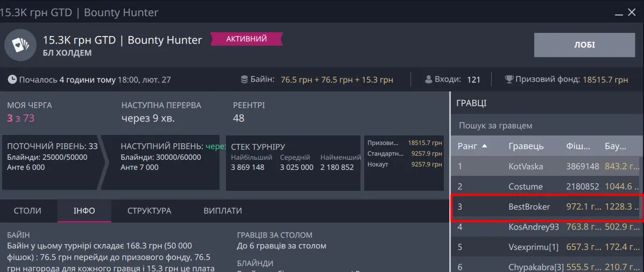Click the АКТИВНИЙ status badge
This screenshot has width=644, height=272.
246,39
